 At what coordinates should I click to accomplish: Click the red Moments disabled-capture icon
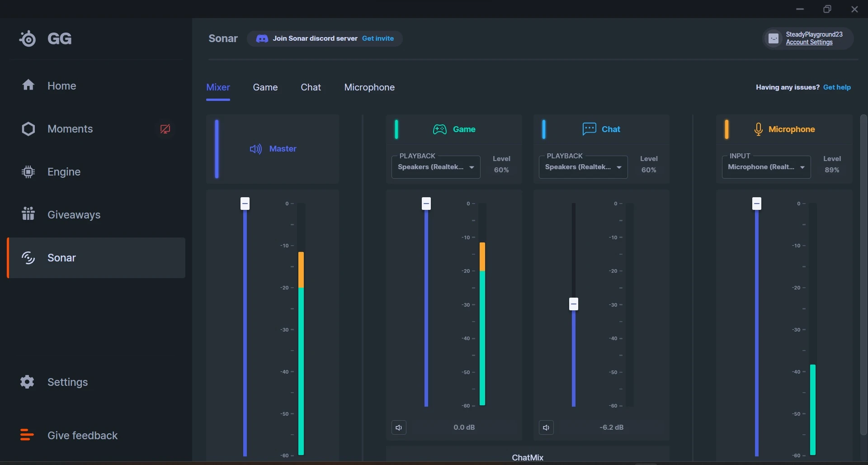tap(165, 129)
